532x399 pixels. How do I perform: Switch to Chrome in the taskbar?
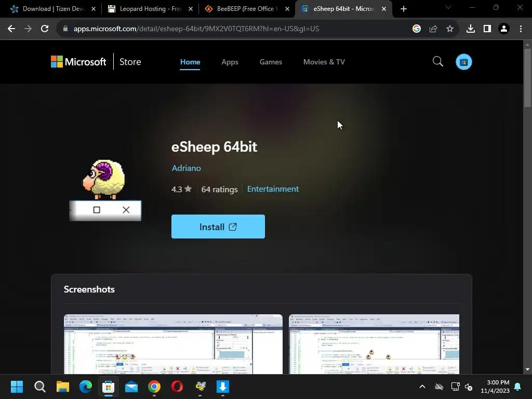pos(154,387)
